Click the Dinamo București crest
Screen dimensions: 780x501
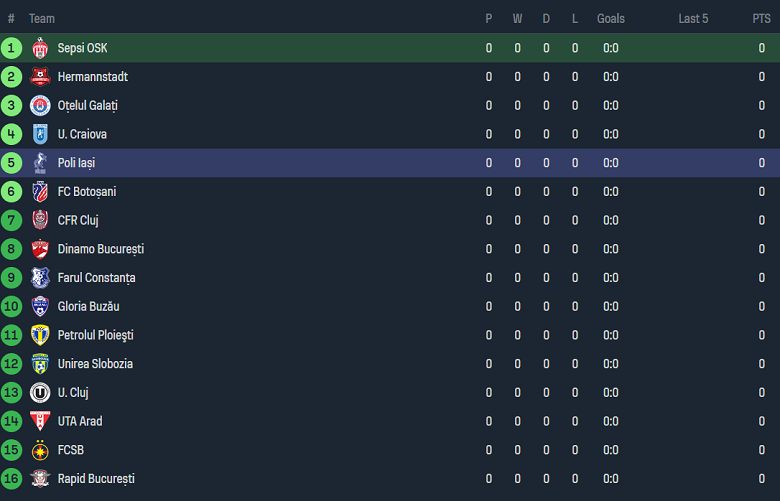(40, 249)
